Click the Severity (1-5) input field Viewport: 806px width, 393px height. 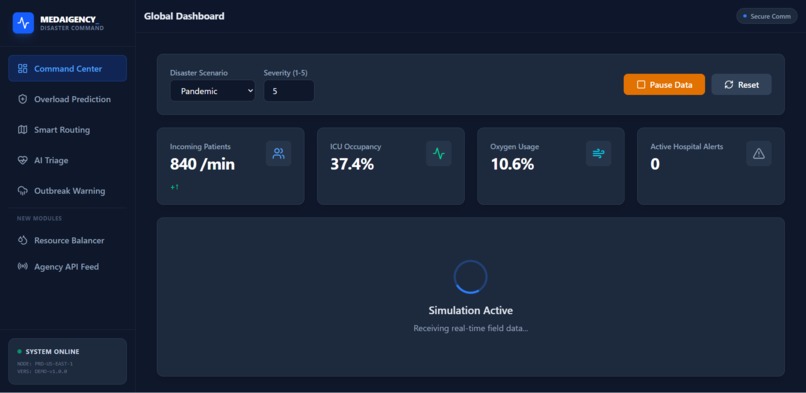point(288,91)
